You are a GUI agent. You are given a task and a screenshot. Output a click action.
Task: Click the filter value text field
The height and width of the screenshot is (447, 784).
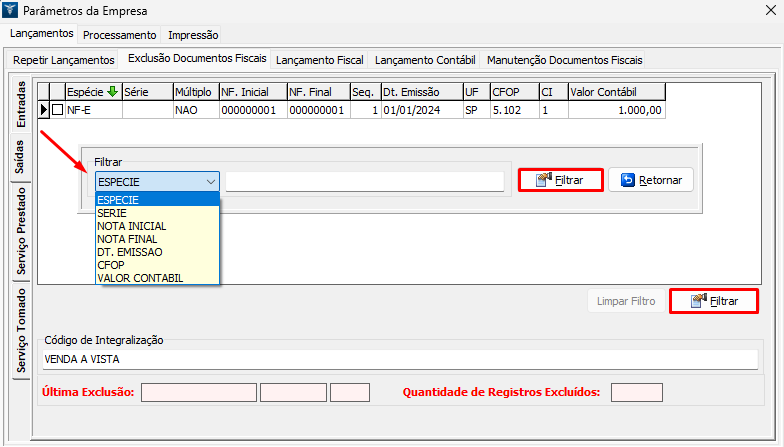click(364, 182)
